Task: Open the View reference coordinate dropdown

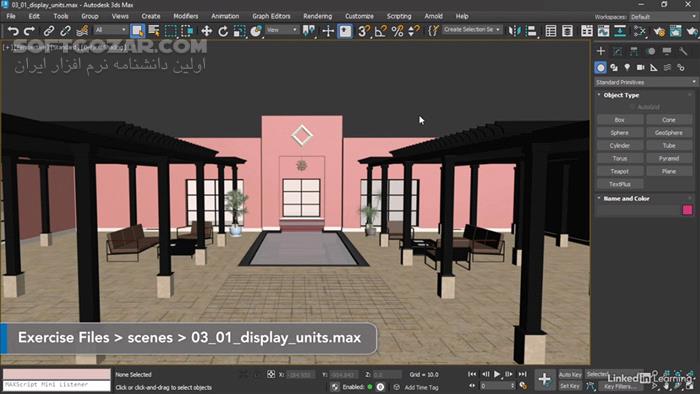Action: click(282, 30)
